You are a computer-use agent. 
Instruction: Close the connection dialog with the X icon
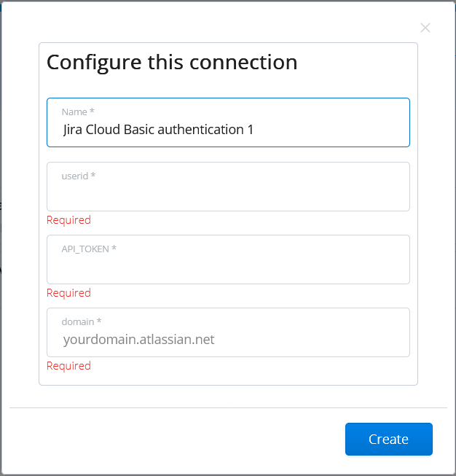tap(425, 28)
